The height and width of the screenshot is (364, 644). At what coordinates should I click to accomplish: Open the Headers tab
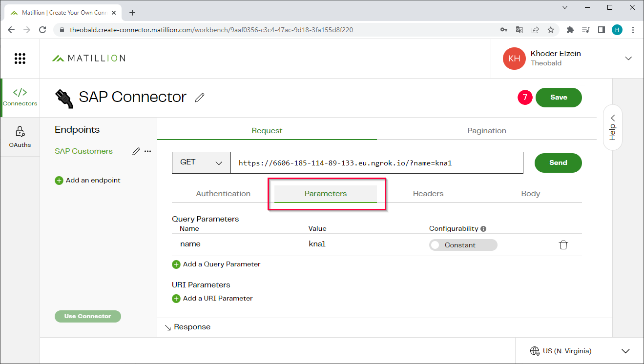pyautogui.click(x=428, y=194)
